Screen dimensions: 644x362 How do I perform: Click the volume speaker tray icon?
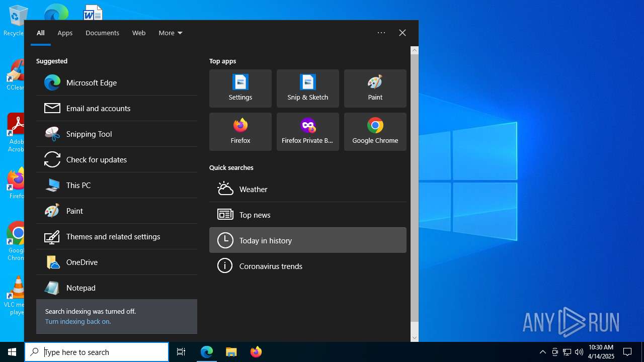click(579, 352)
